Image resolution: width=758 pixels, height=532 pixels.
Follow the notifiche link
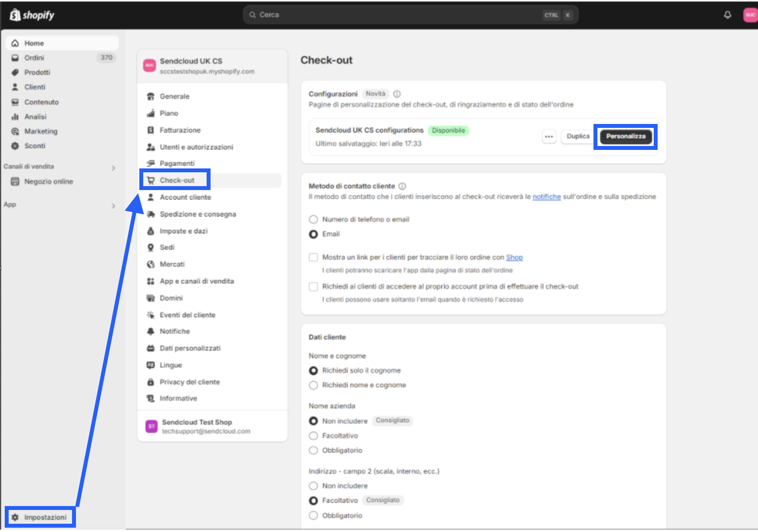[x=547, y=197]
